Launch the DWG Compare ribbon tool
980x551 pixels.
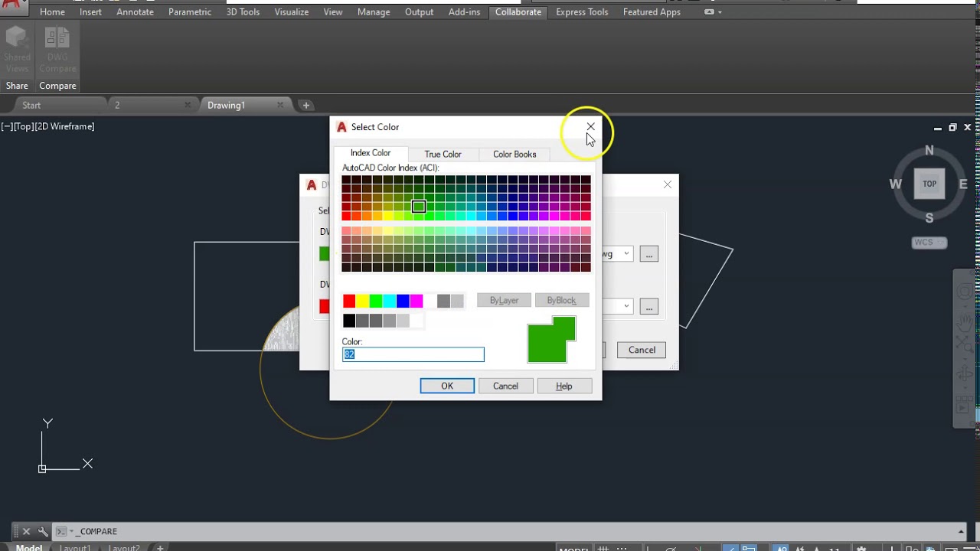pos(57,49)
